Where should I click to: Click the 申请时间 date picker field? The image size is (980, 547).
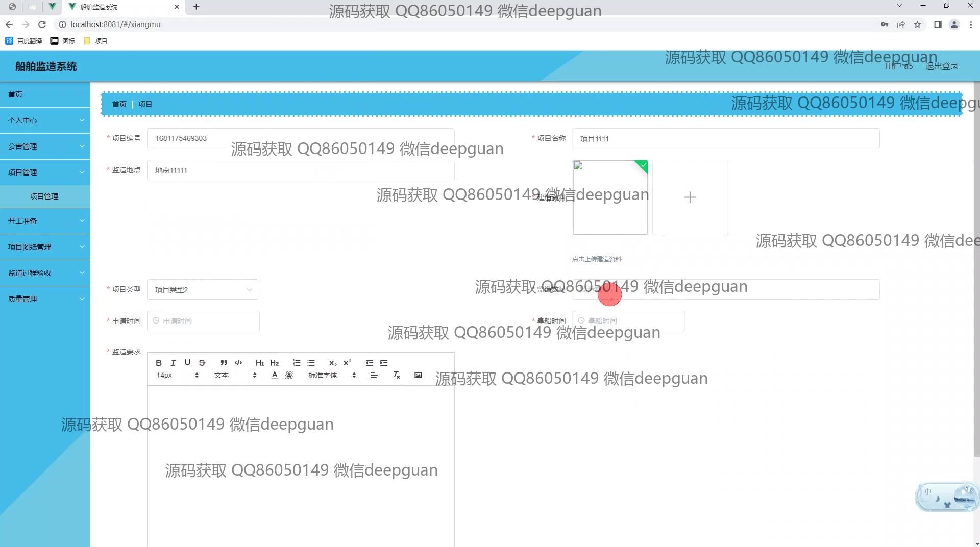(x=203, y=321)
